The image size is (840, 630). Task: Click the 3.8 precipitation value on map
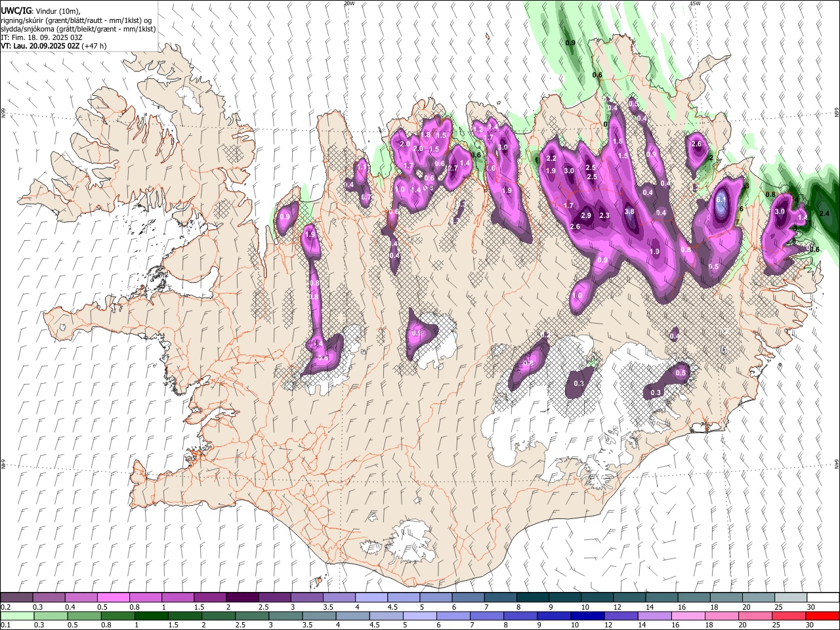(629, 212)
